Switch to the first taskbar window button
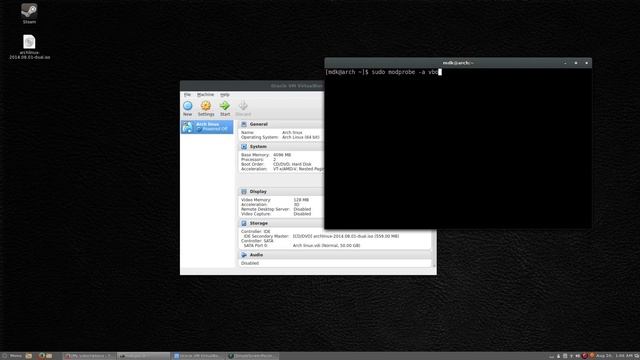Viewport: 640px width, 360px height. [x=89, y=356]
